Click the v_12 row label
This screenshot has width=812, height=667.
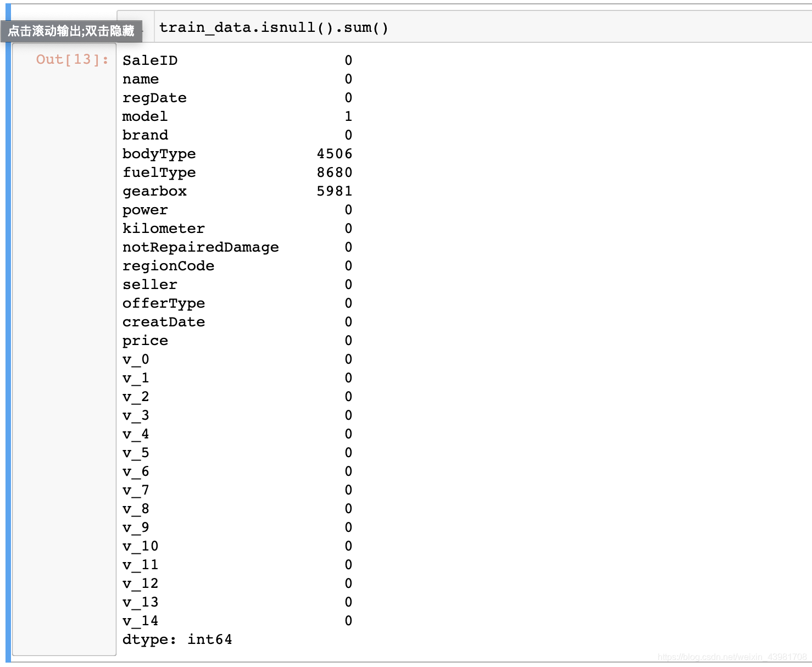(141, 583)
